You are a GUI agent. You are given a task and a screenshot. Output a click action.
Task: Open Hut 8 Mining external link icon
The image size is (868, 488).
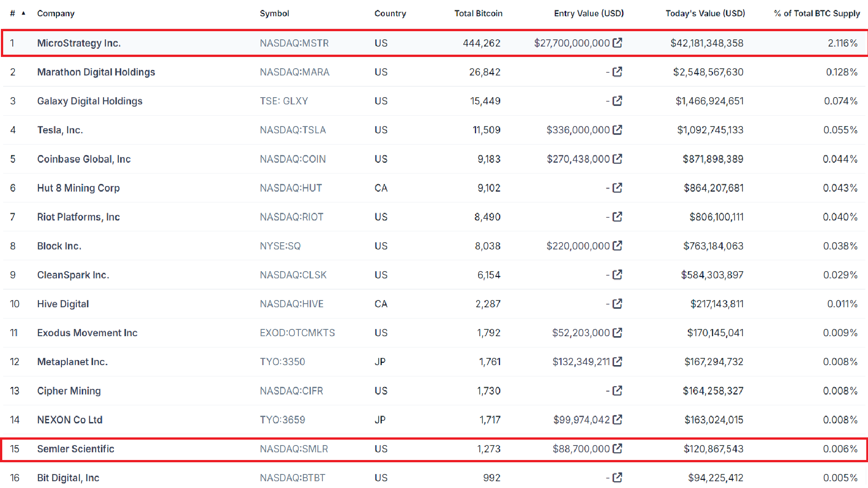tap(617, 188)
